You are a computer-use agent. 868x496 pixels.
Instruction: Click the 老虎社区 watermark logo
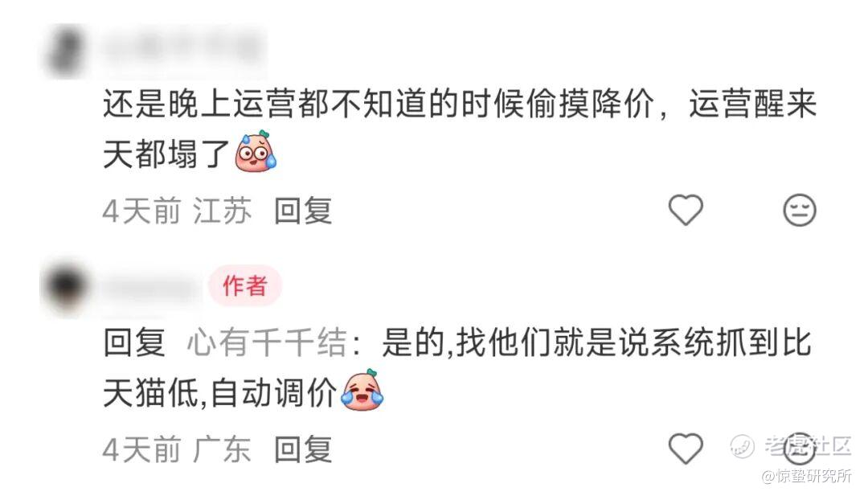(x=790, y=445)
